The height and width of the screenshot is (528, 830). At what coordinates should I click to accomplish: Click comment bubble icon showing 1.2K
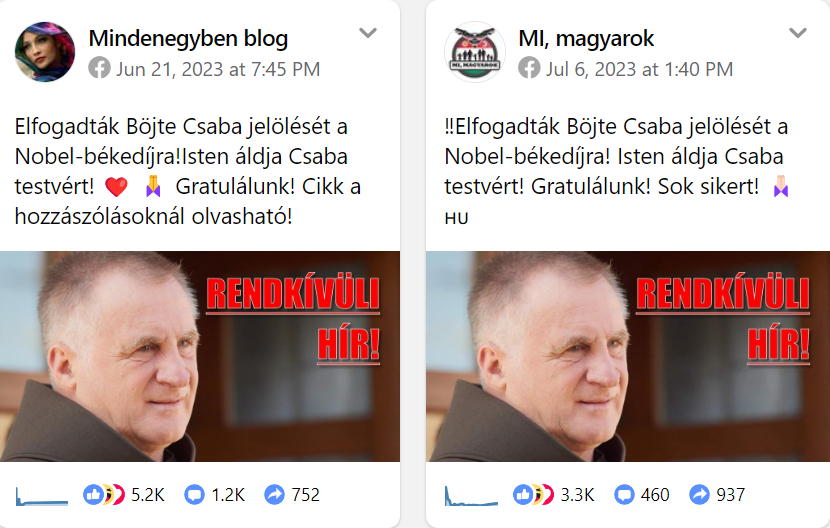[194, 495]
